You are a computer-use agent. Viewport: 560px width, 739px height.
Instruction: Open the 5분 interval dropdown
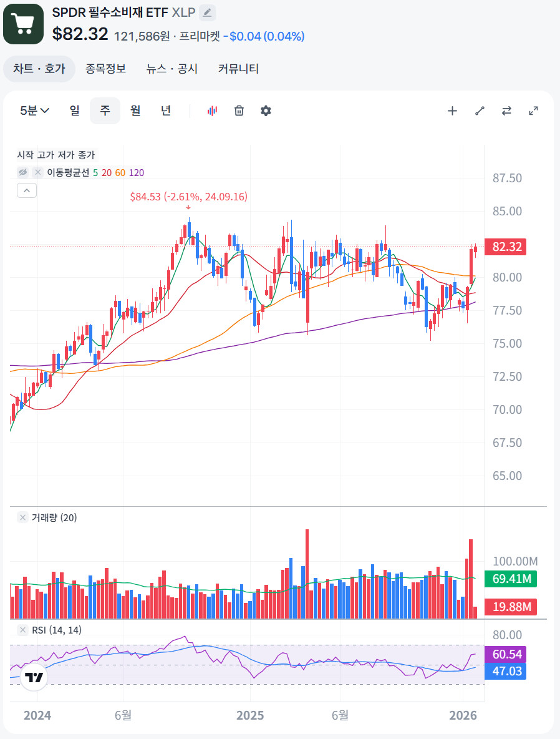(34, 110)
